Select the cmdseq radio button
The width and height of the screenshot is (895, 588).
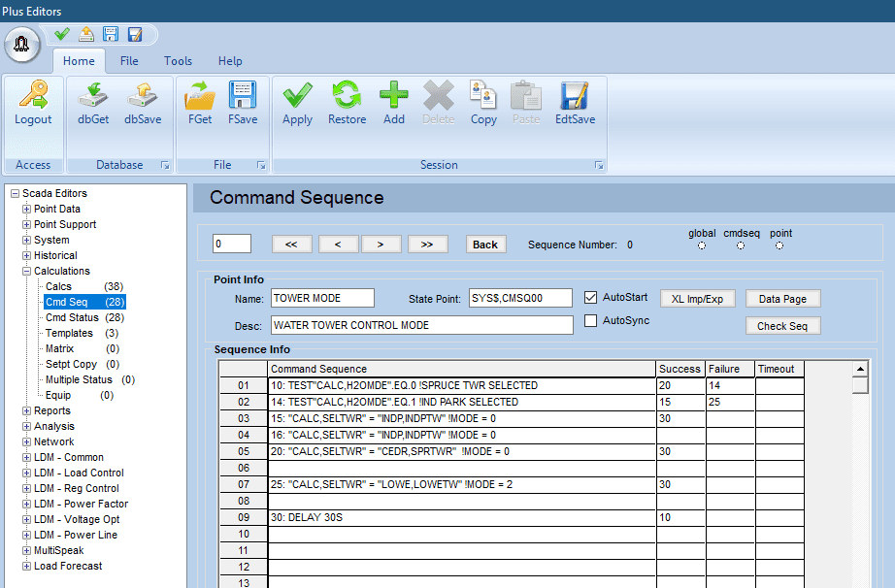(741, 245)
